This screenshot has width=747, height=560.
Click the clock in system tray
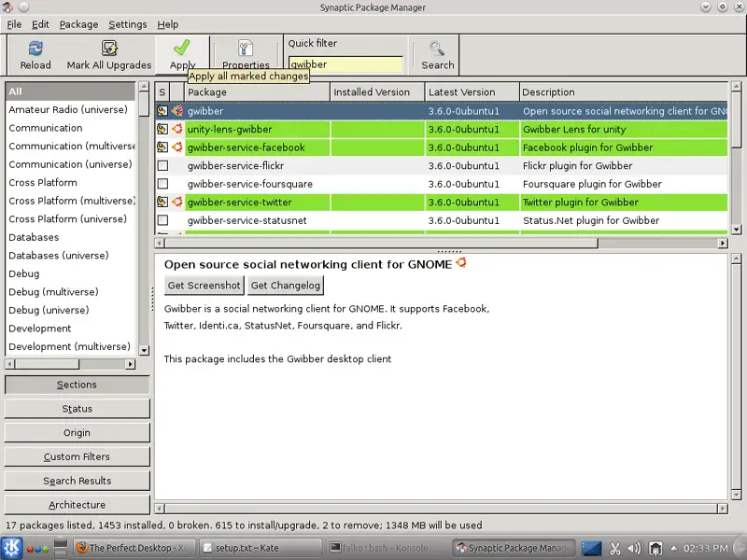point(706,548)
